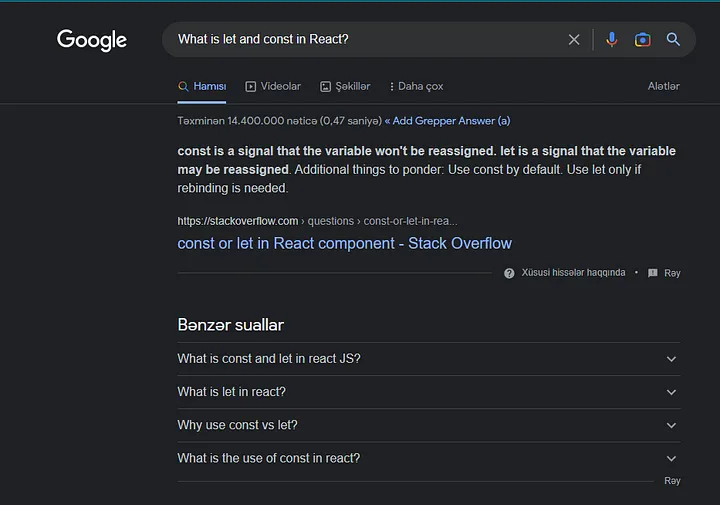The height and width of the screenshot is (505, 720).
Task: Click the Add Grepper Answer link
Action: [447, 121]
